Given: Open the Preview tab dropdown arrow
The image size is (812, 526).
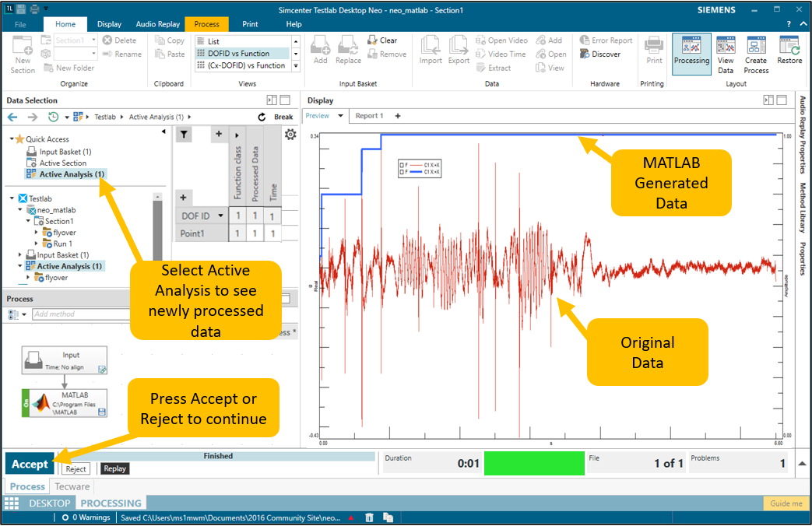Looking at the screenshot, I should click(340, 115).
